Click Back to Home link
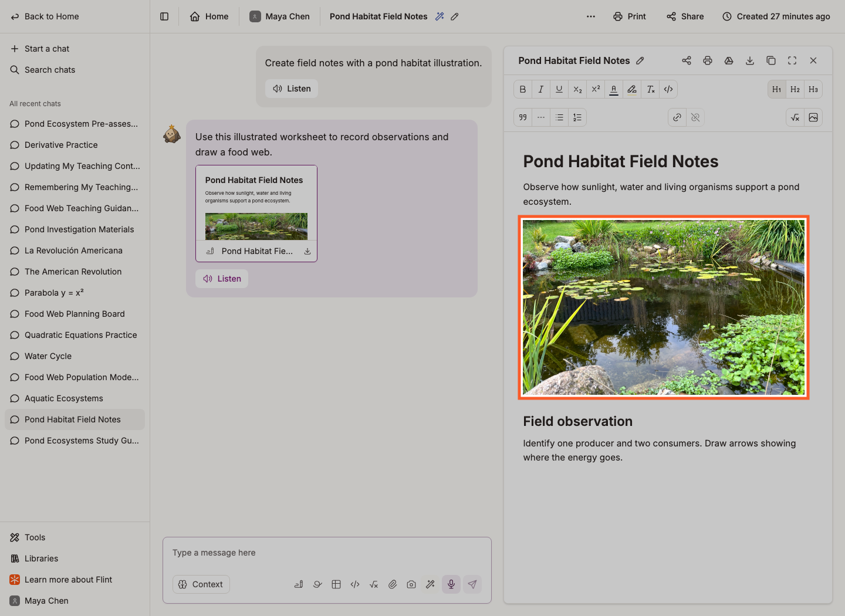 coord(45,16)
